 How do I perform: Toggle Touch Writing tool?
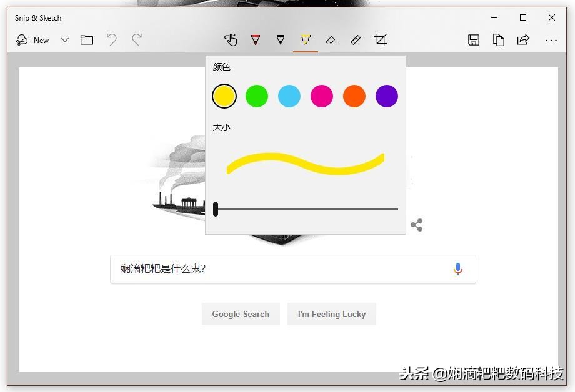pos(231,39)
